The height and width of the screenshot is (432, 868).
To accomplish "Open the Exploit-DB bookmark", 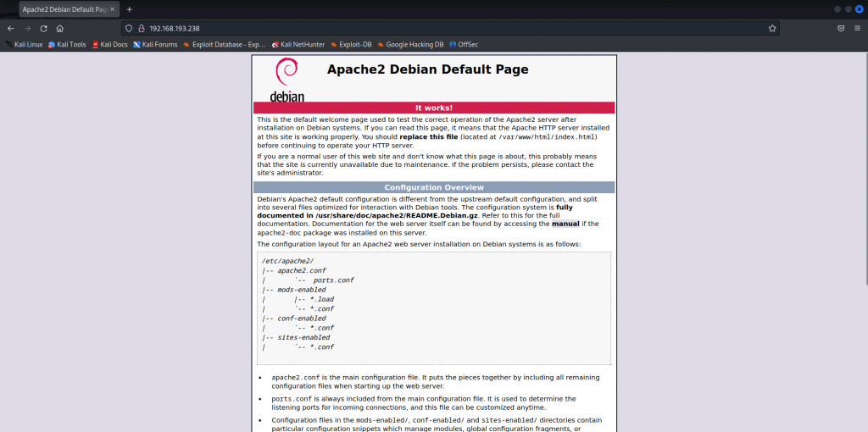I will click(x=351, y=44).
